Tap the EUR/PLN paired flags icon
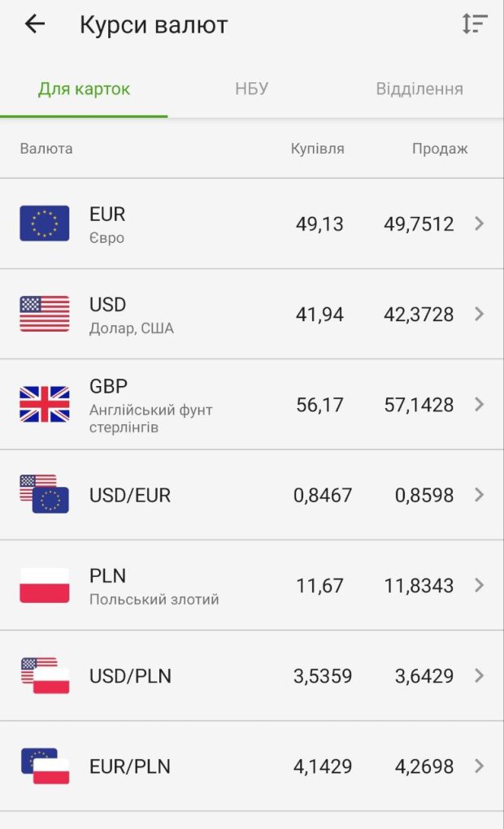The height and width of the screenshot is (829, 504). (x=45, y=766)
